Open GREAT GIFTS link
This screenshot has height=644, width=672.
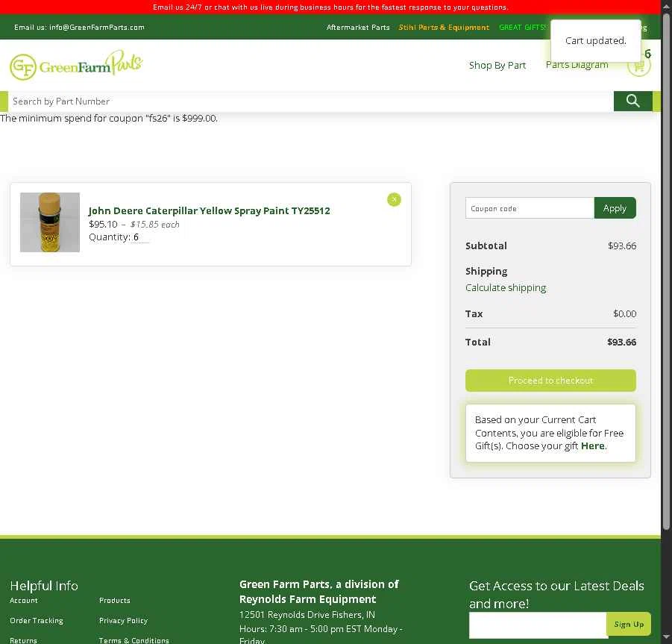(x=523, y=27)
